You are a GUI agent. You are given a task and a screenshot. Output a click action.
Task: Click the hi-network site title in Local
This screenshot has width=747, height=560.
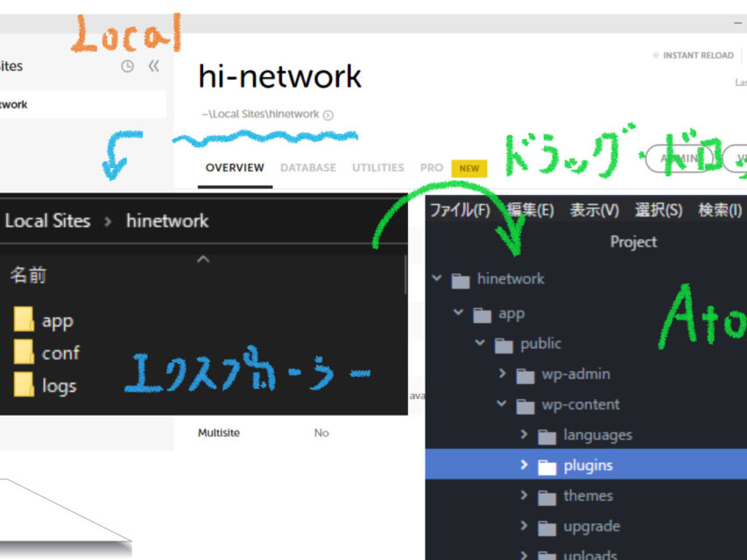coord(280,76)
